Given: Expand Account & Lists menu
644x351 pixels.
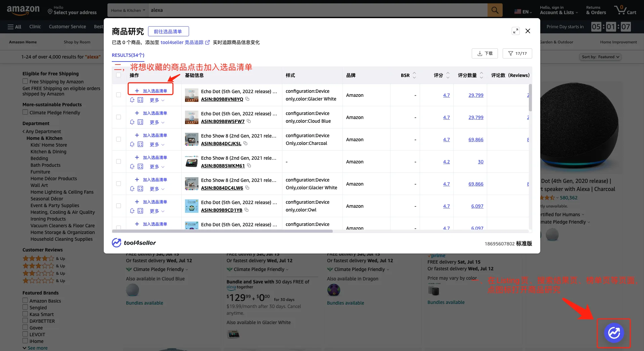Looking at the screenshot, I should pos(559,10).
